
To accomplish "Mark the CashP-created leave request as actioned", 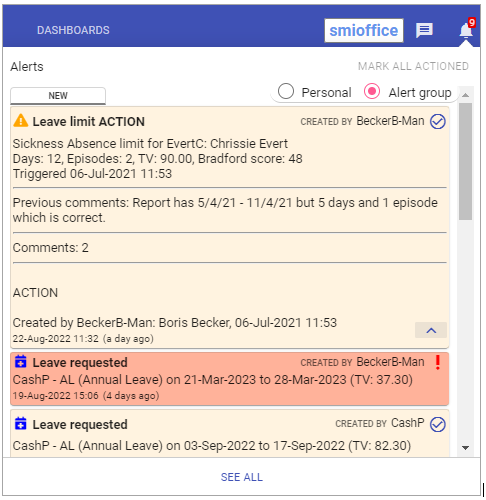I will click(437, 425).
